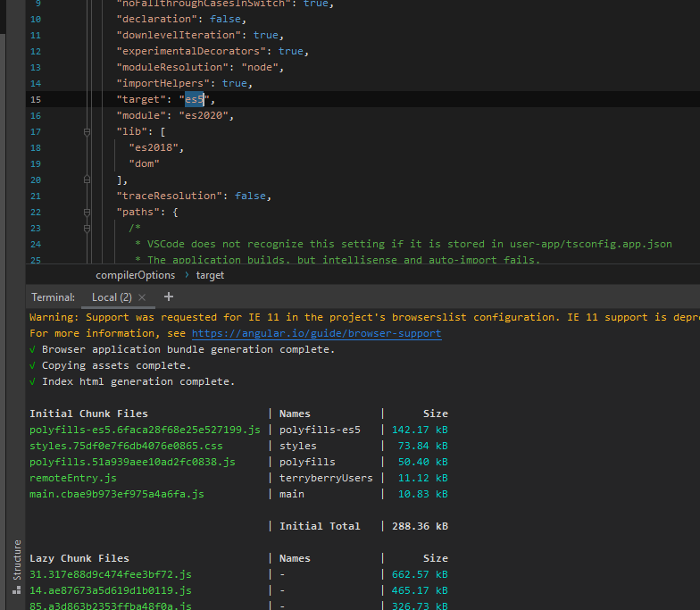The height and width of the screenshot is (610, 700).
Task: Click the "traceResolution" key
Action: (x=170, y=196)
